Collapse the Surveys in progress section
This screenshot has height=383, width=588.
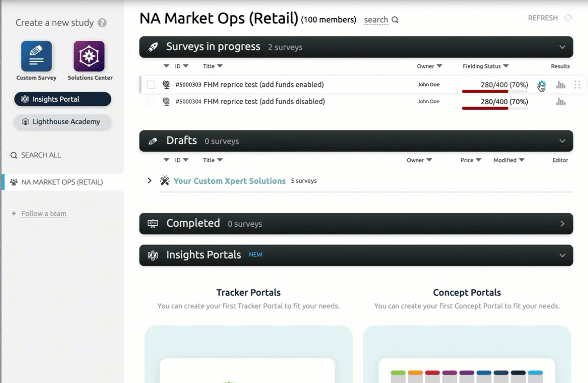coord(562,47)
